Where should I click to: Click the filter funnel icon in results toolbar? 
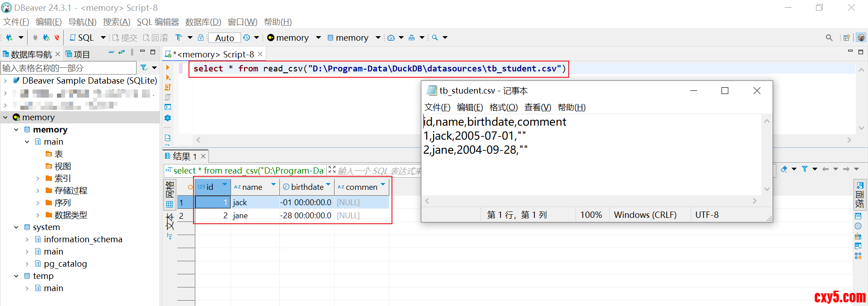(805, 169)
